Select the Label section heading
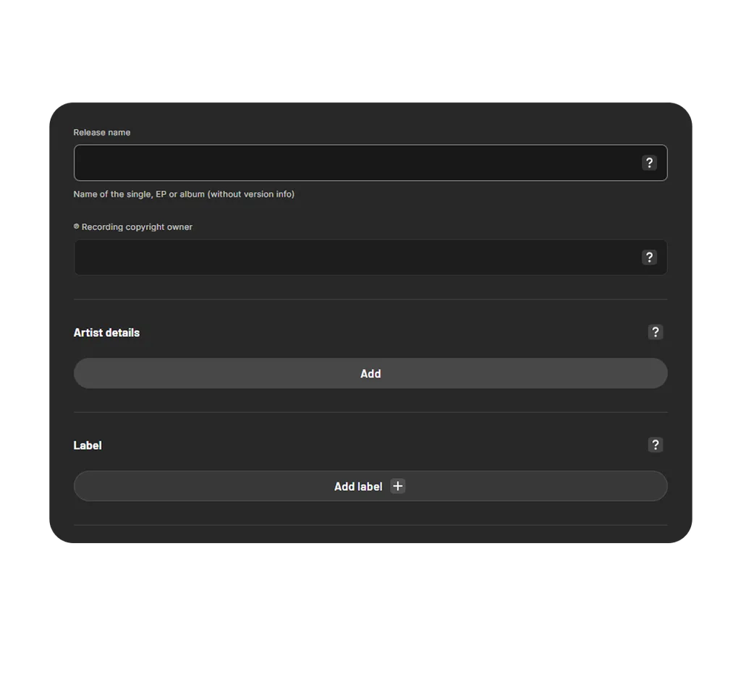 (x=87, y=445)
